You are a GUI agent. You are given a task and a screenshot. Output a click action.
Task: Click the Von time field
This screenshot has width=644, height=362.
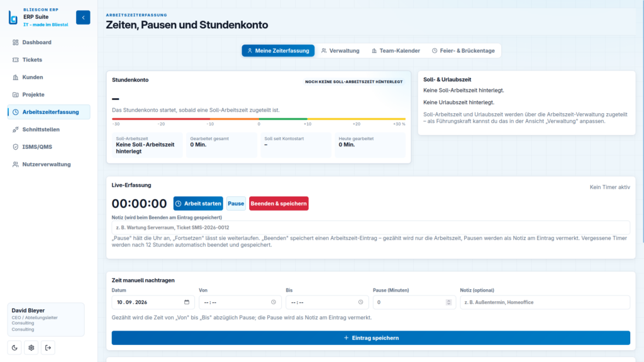(240, 302)
